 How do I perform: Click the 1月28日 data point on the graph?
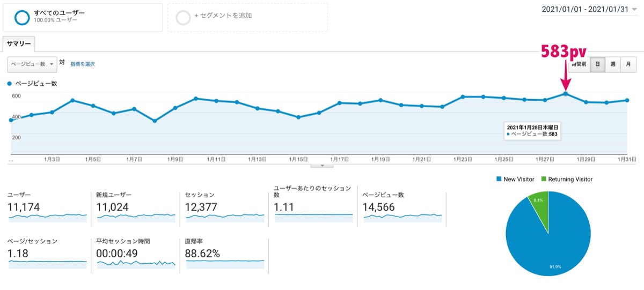click(566, 94)
